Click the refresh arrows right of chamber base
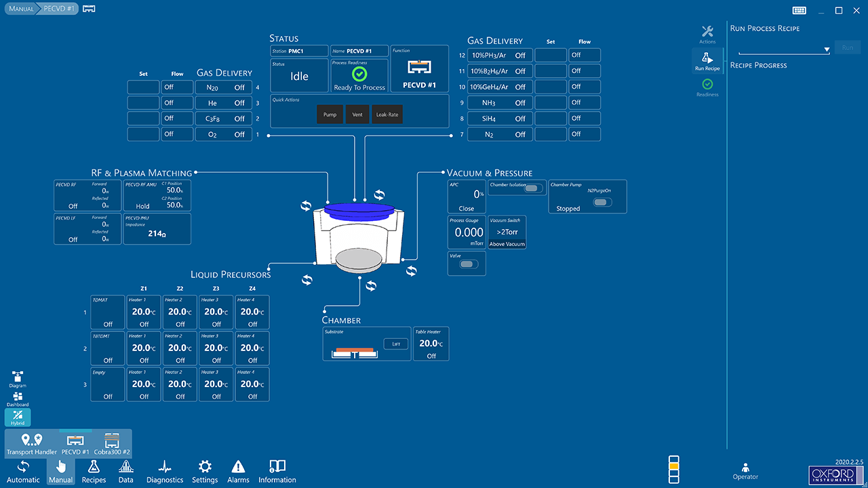 tap(412, 271)
